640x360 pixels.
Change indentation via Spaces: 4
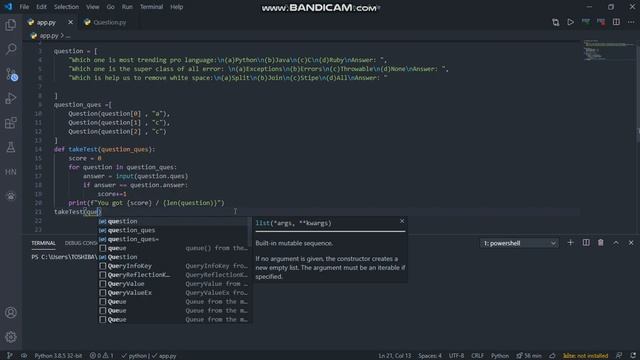click(430, 356)
